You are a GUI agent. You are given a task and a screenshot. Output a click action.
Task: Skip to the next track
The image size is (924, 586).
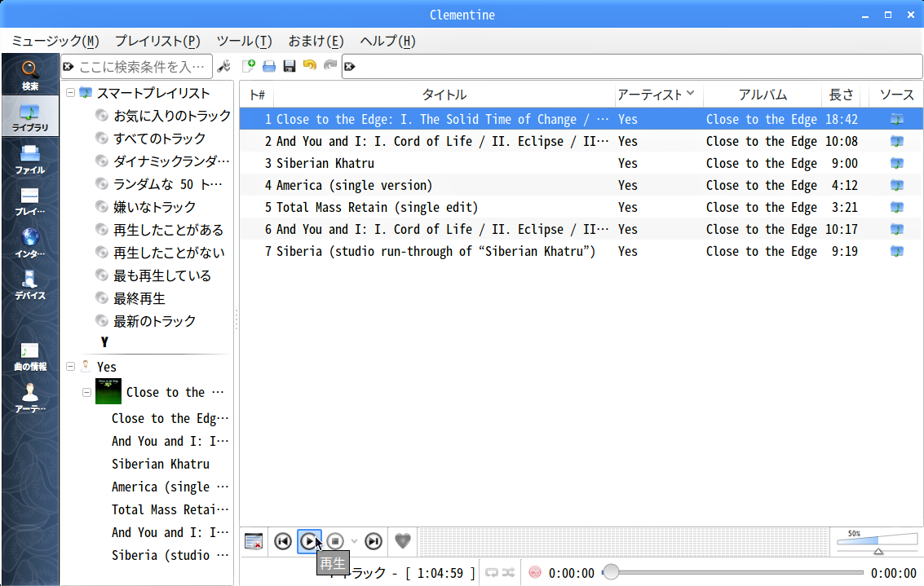click(x=373, y=541)
